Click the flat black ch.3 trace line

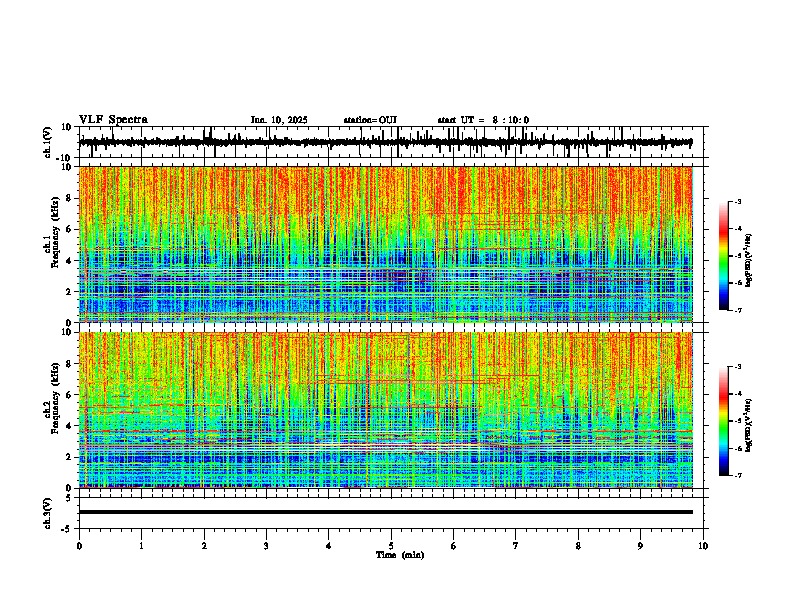click(x=386, y=512)
